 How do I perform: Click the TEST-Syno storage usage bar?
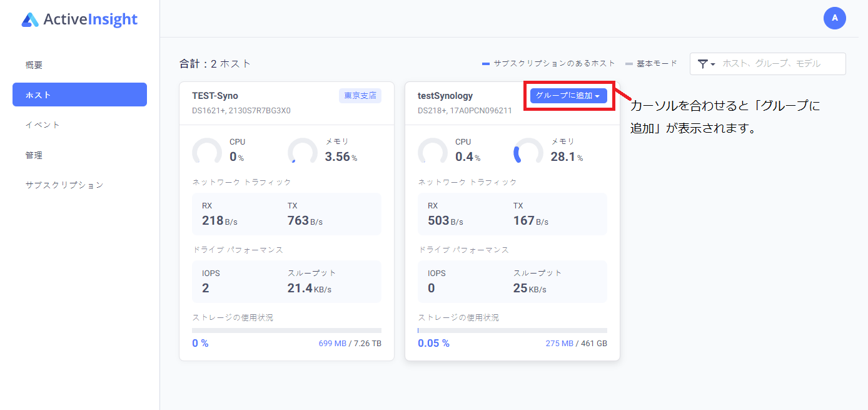click(x=286, y=331)
